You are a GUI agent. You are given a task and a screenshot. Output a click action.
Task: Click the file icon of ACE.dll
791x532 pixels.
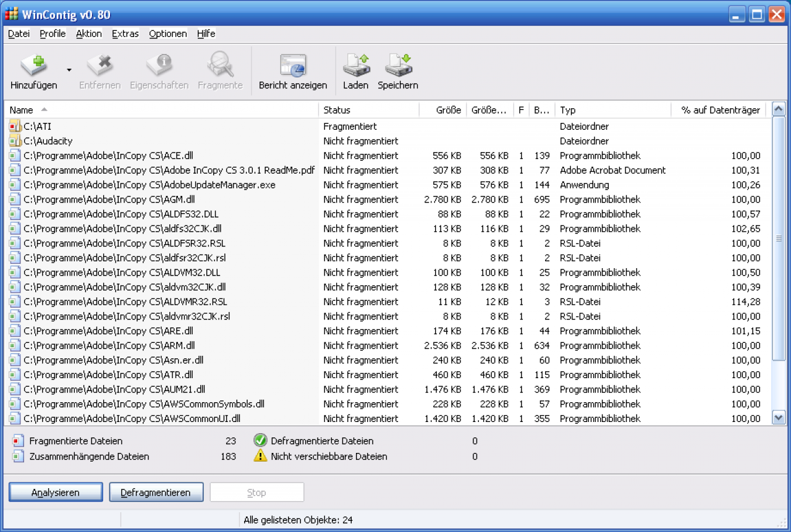tap(15, 156)
